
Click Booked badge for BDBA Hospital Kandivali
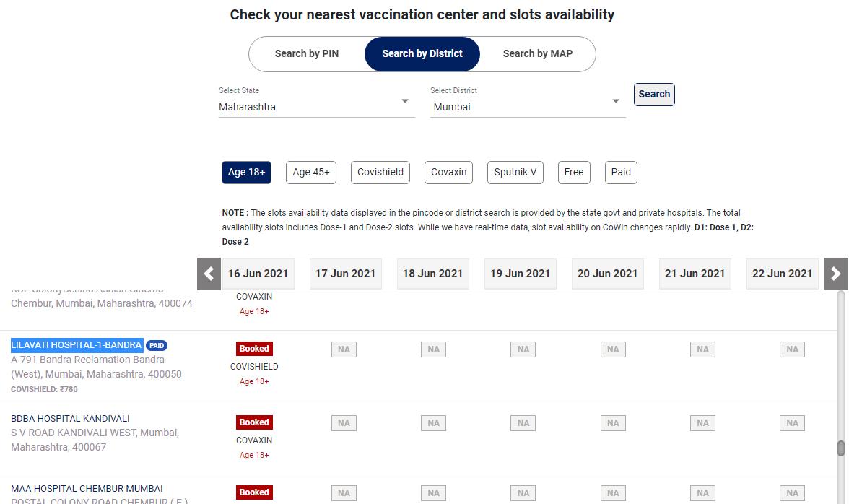pyautogui.click(x=254, y=422)
